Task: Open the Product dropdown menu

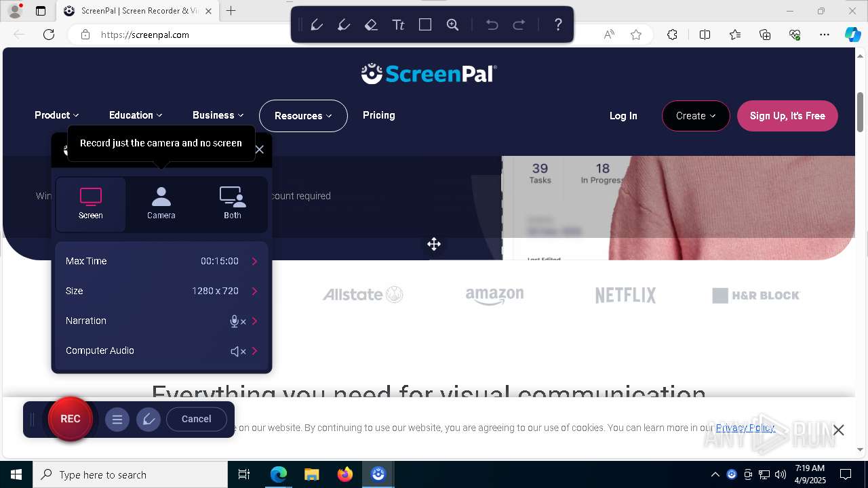Action: [57, 115]
